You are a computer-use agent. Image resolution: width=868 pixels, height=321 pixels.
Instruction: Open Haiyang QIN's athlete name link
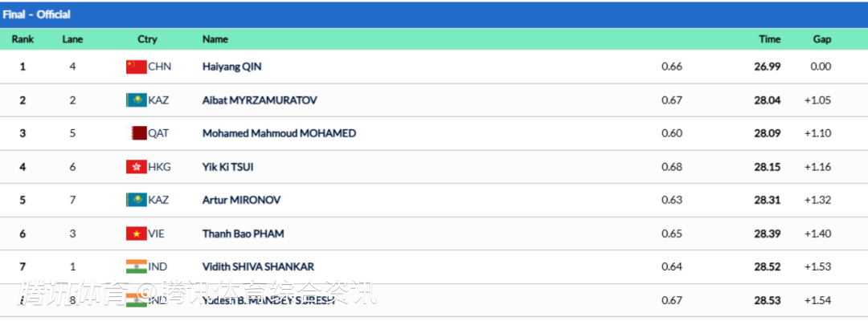231,67
